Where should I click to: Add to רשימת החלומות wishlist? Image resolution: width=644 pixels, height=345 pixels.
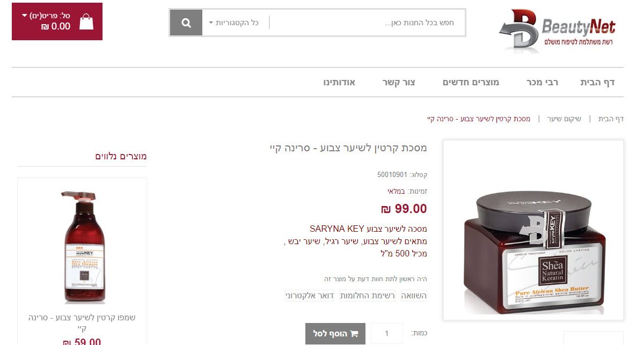(368, 296)
